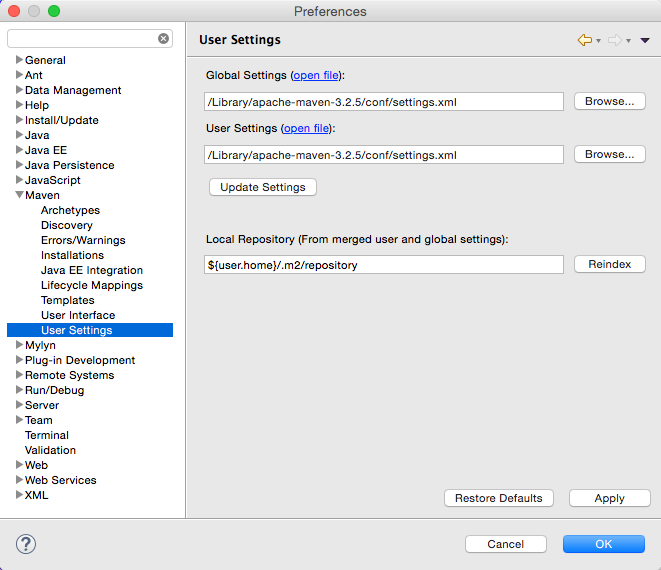Select Installations under Maven
This screenshot has width=661, height=570.
[x=72, y=255]
